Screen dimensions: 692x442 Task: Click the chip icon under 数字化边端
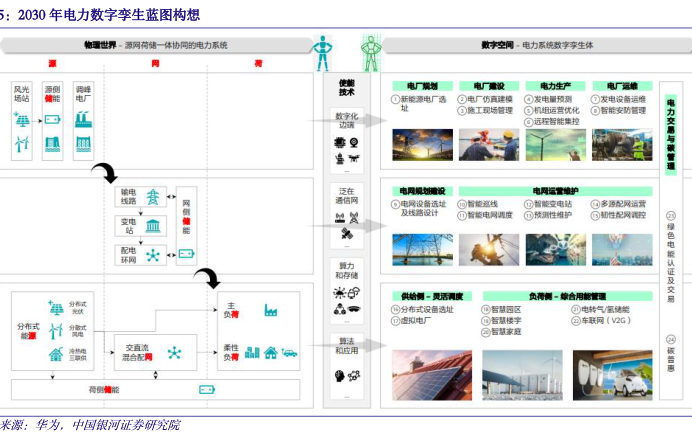339,142
